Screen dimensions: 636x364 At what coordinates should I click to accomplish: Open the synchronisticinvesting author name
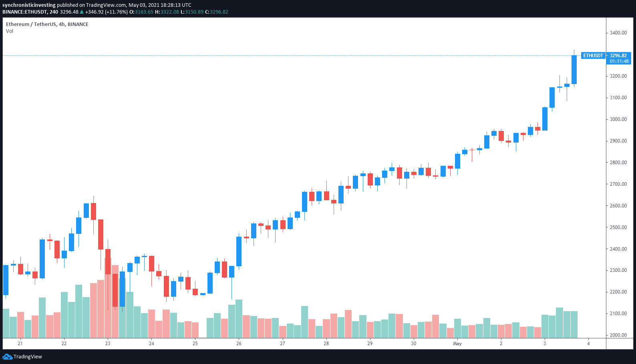[x=29, y=5]
